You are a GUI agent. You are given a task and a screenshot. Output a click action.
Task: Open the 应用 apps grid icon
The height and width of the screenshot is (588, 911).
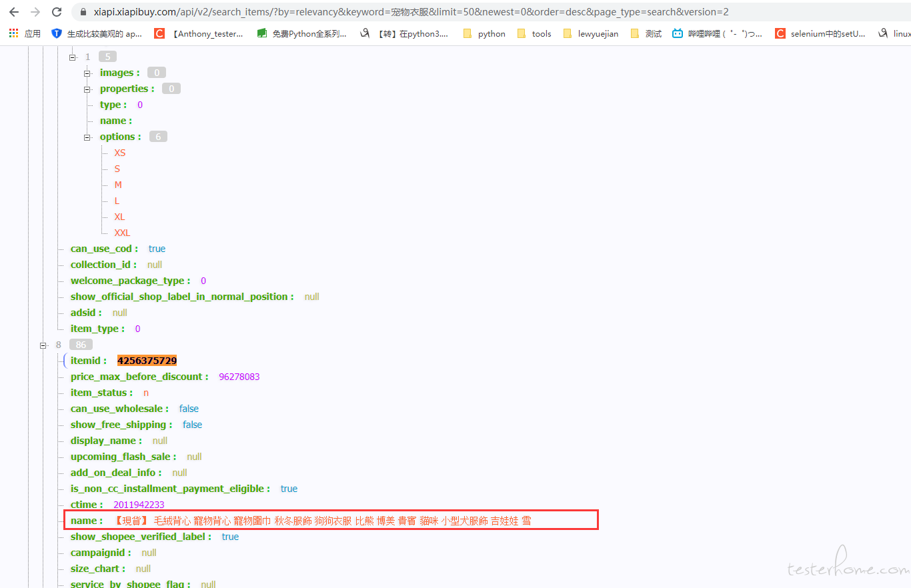[x=13, y=33]
